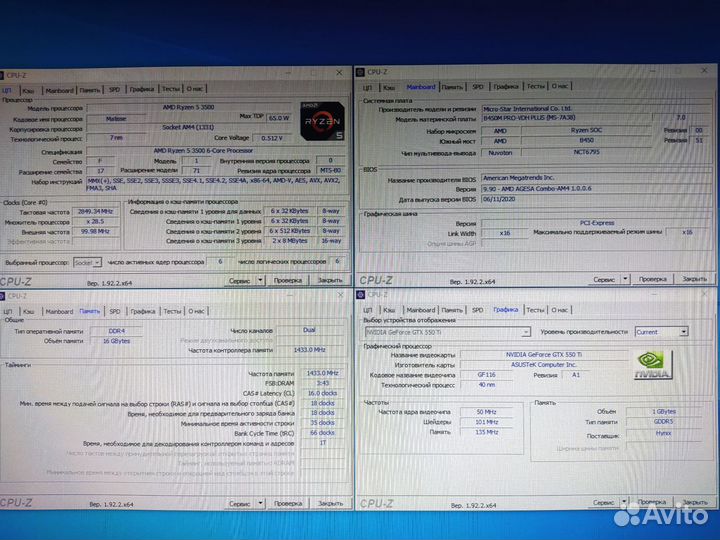This screenshot has width=720, height=540.
Task: Click the Сервис button in the memory window
Action: (239, 503)
